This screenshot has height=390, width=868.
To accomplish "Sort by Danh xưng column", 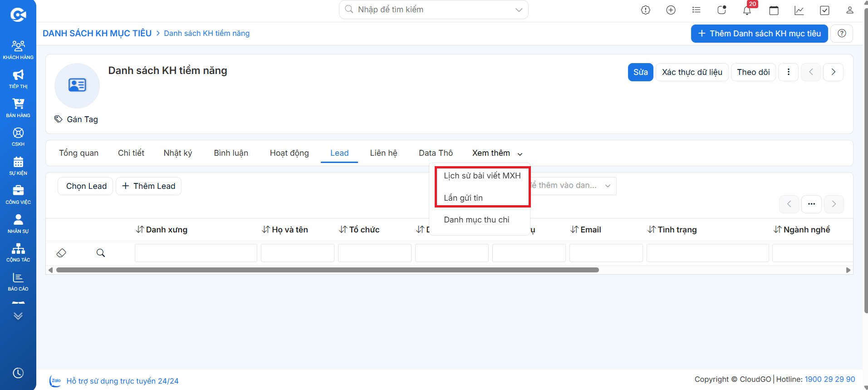I will [162, 230].
